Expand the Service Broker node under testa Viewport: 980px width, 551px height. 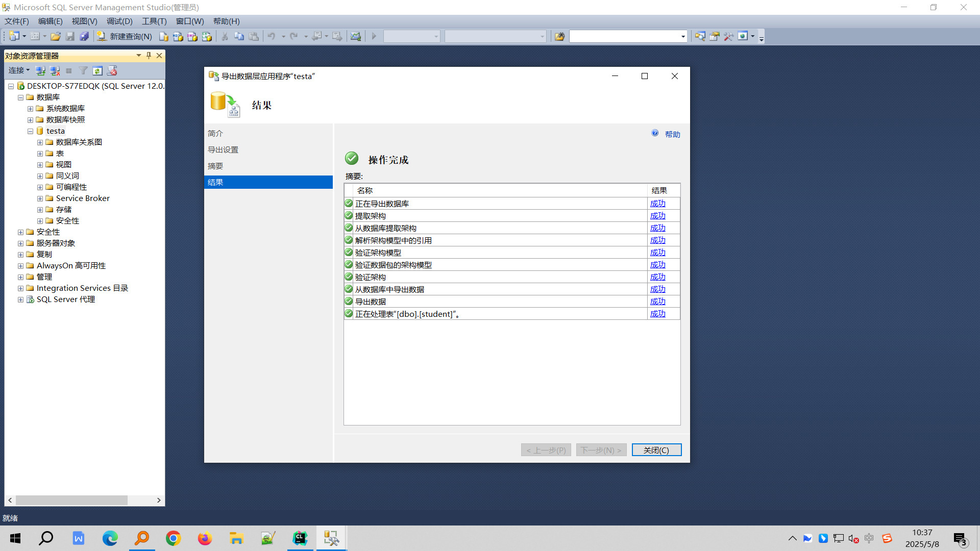pyautogui.click(x=40, y=198)
